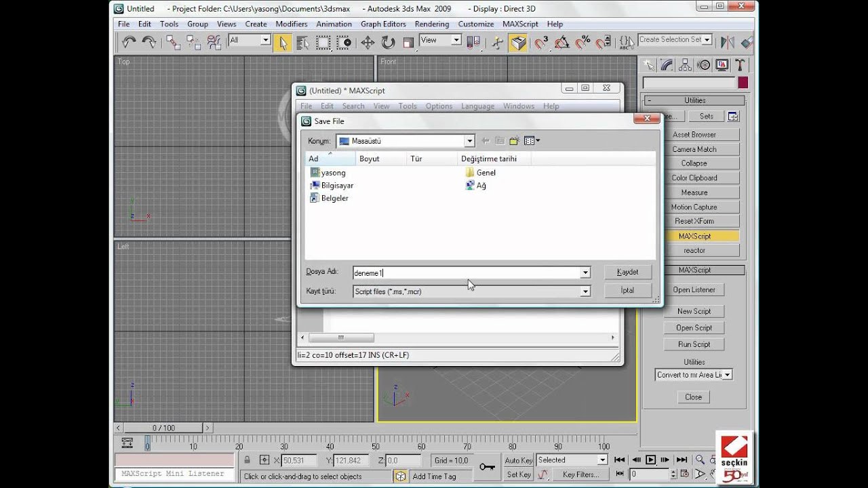Select Belgeler in file list

pyautogui.click(x=329, y=198)
